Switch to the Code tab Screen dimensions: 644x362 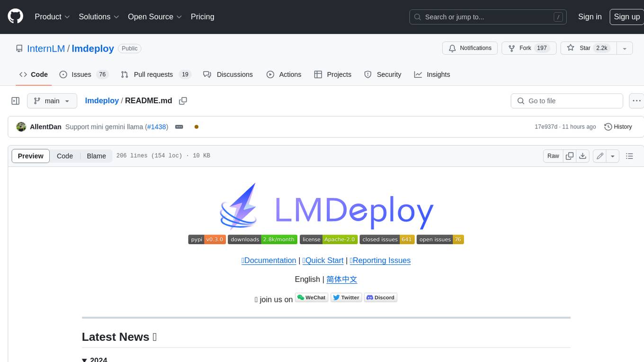[34, 74]
